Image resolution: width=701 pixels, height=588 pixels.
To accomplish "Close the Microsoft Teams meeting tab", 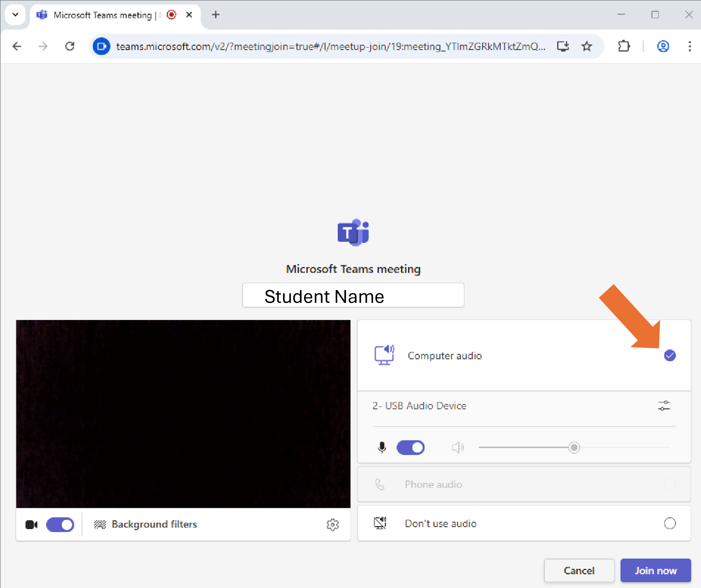I will click(x=189, y=15).
